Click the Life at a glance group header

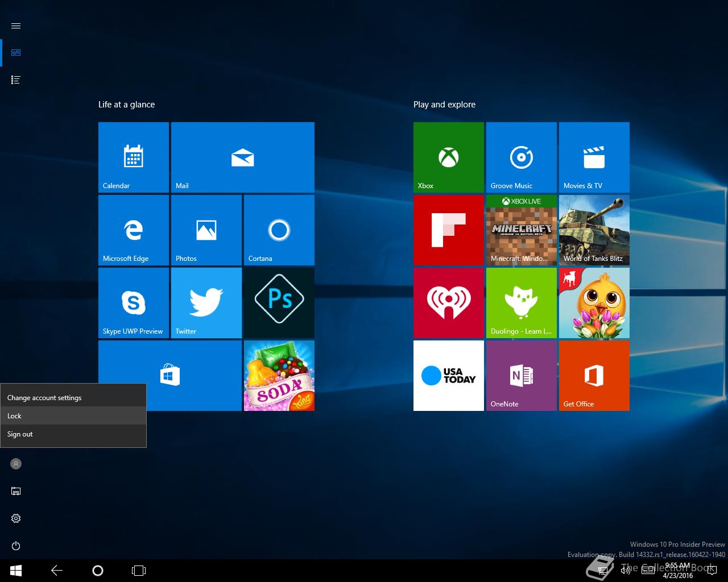(126, 105)
